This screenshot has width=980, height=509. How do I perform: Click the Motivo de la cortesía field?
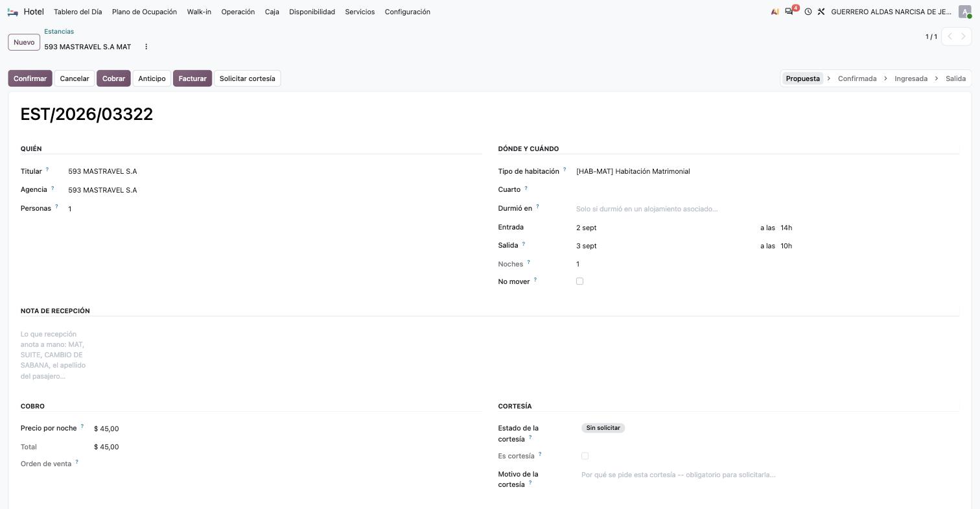[x=770, y=475]
